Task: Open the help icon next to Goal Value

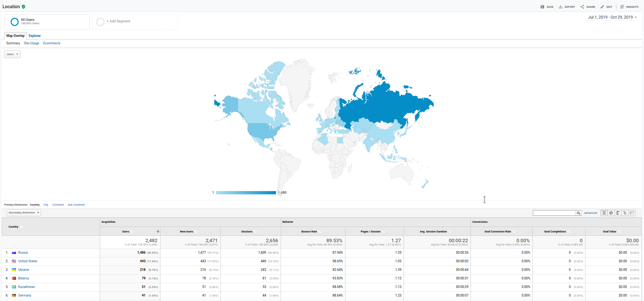Action: click(x=619, y=231)
